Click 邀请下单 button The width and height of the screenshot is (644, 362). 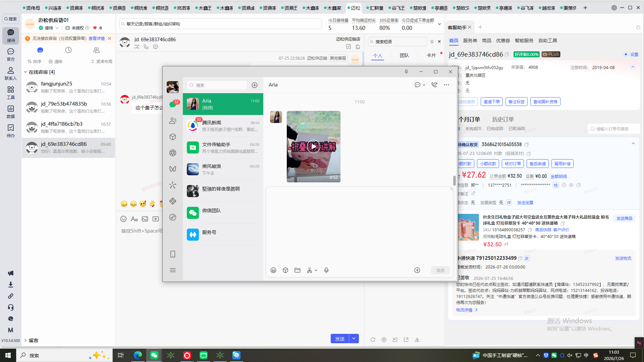492,102
